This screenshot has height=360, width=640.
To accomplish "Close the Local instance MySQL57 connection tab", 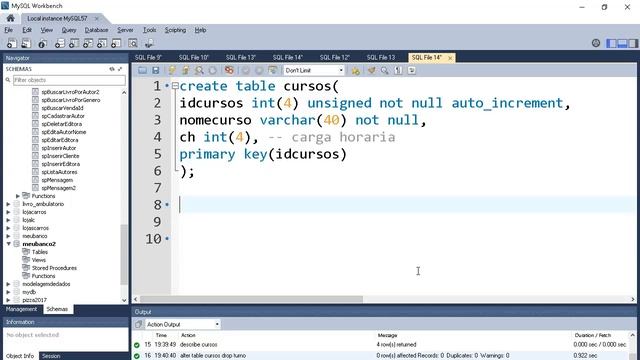I will [x=97, y=19].
